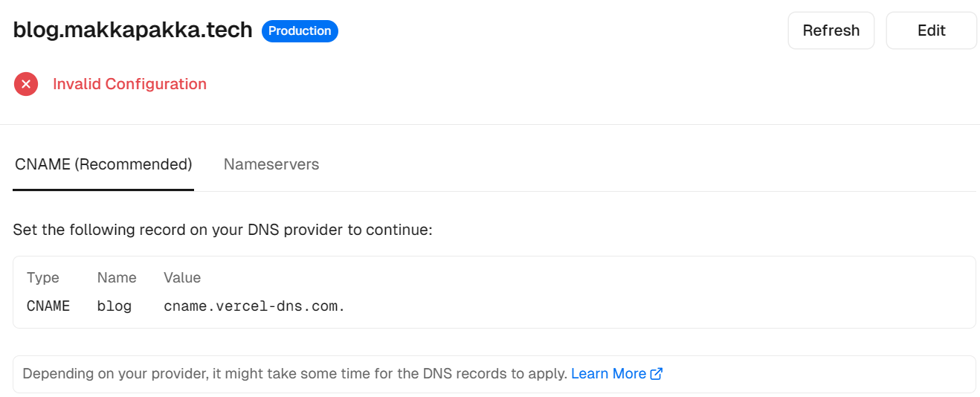Click the blog.makkapakka.tech domain title
980x397 pixels.
point(133,31)
